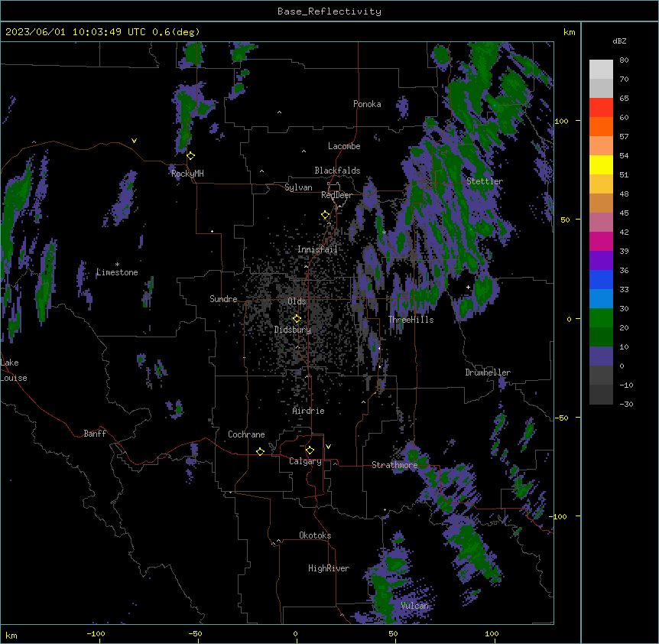This screenshot has height=644, width=659.
Task: Click the Calgary city label
Action: coord(305,461)
